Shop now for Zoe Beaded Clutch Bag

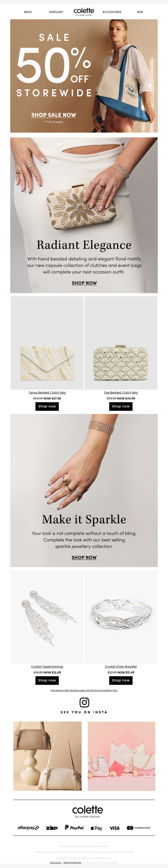[121, 406]
